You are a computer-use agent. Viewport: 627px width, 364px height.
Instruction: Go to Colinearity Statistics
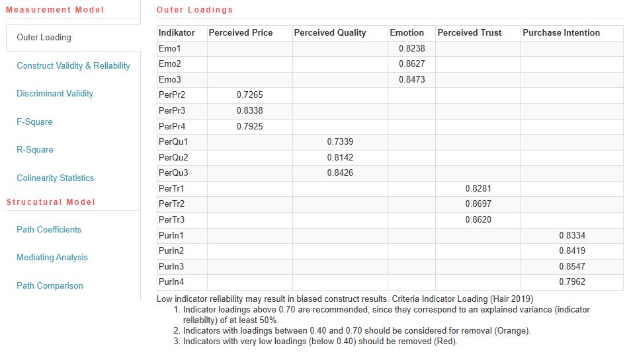coord(55,178)
